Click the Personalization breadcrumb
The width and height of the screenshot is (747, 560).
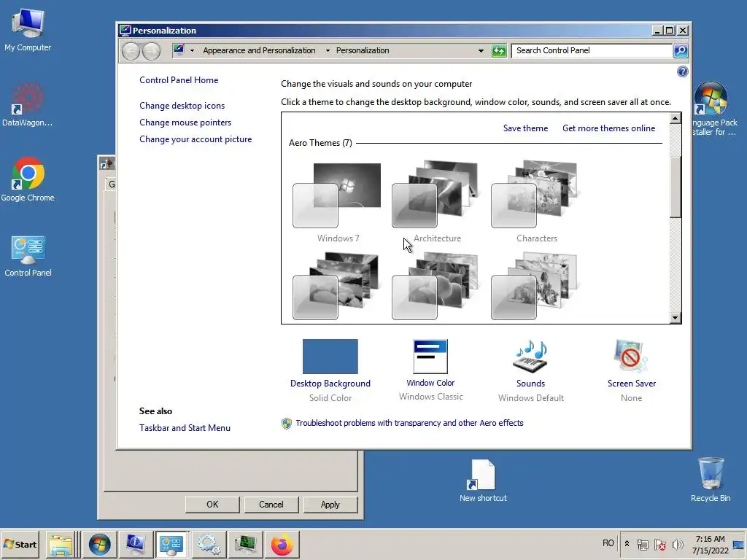pos(363,50)
